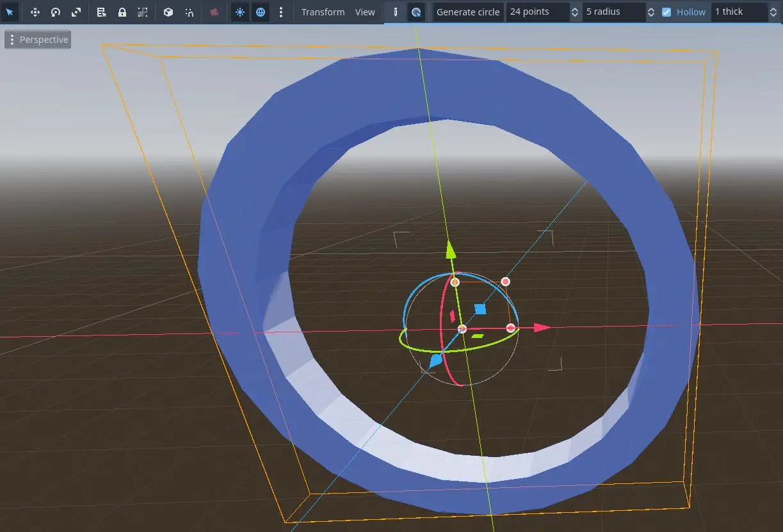Viewport: 783px width, 532px height.
Task: Open the Transform menu
Action: coord(323,12)
